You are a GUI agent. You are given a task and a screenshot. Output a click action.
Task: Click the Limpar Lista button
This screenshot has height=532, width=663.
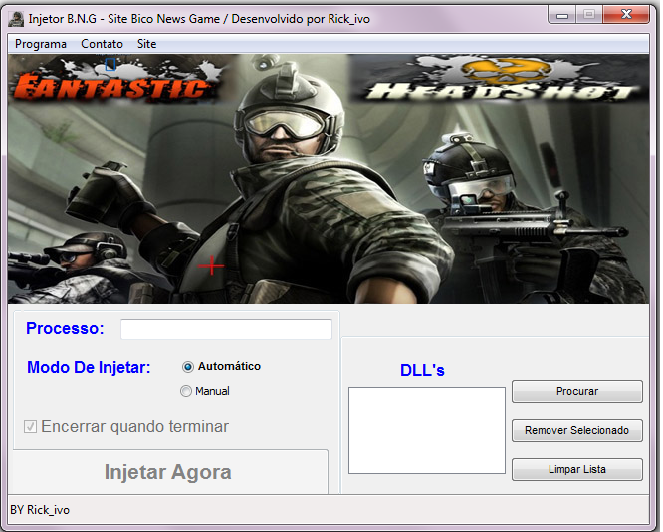(577, 469)
